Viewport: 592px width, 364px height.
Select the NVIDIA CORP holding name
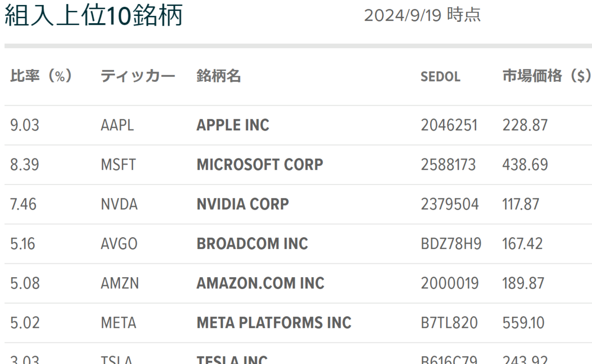point(243,204)
